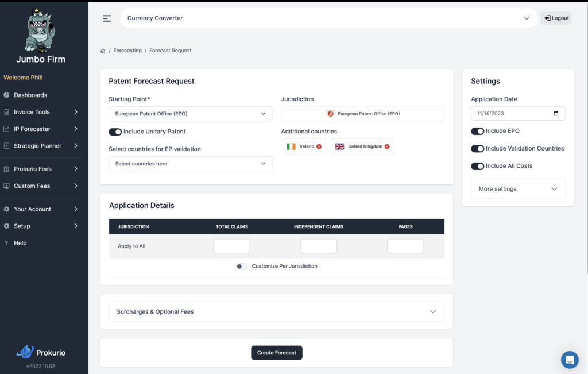This screenshot has height=374, width=588.
Task: Go to Forecasting breadcrumb link
Action: 127,51
